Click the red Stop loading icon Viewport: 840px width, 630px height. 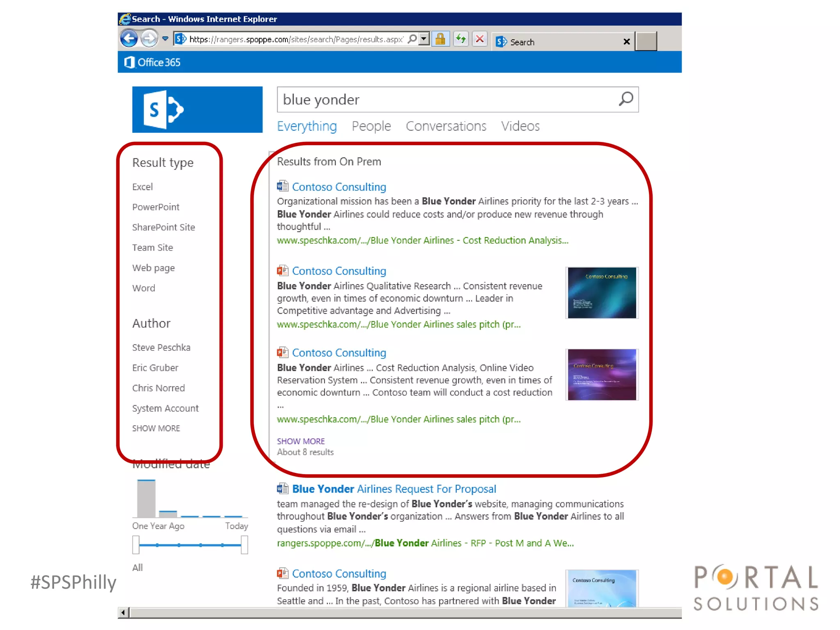[479, 39]
